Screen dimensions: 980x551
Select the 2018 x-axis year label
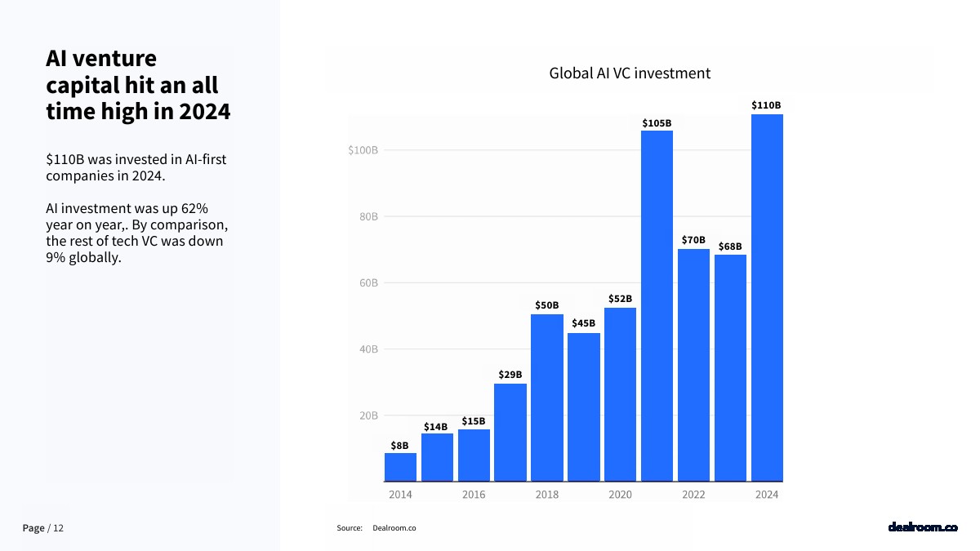(x=546, y=495)
